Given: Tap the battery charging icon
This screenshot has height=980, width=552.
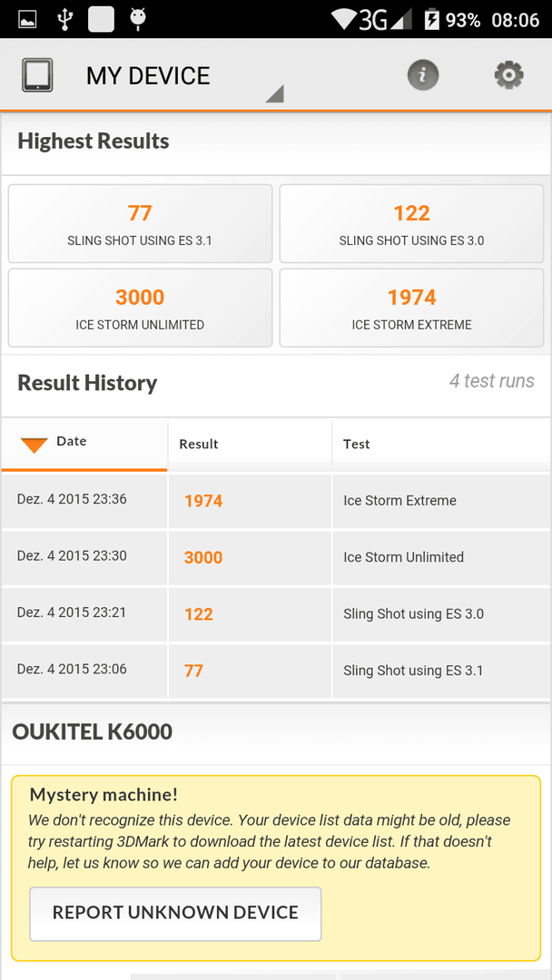Looking at the screenshot, I should point(432,20).
